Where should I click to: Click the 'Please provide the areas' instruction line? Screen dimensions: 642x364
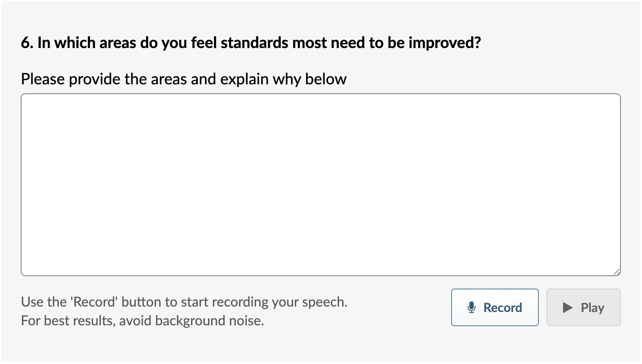[184, 79]
